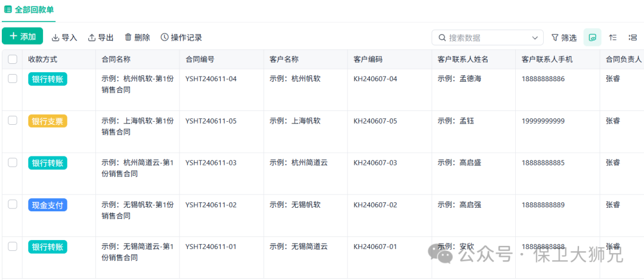Select the 银行支票 row checkbox

click(x=13, y=121)
